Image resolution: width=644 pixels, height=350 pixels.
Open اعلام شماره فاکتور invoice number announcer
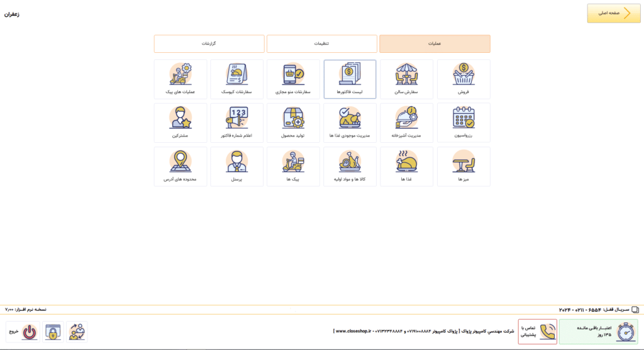[236, 123]
